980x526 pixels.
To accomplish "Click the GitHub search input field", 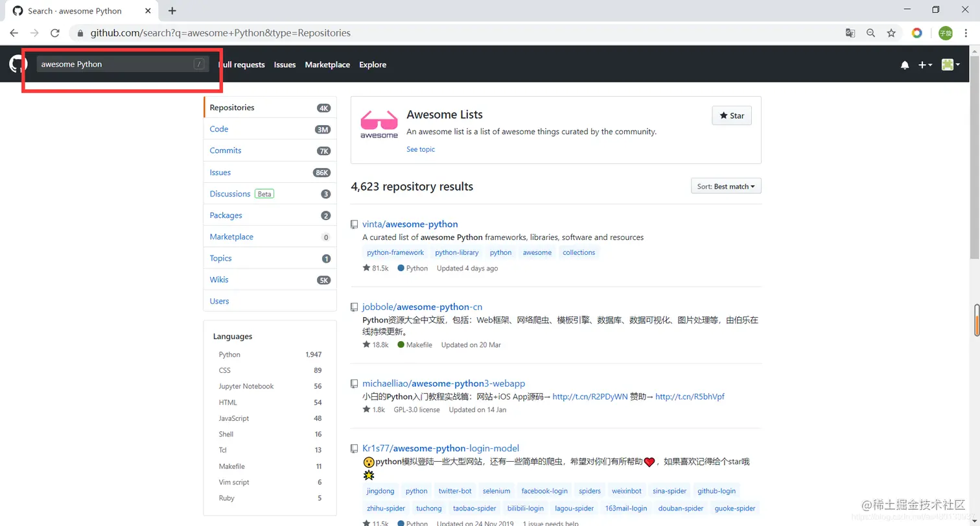I will click(122, 64).
